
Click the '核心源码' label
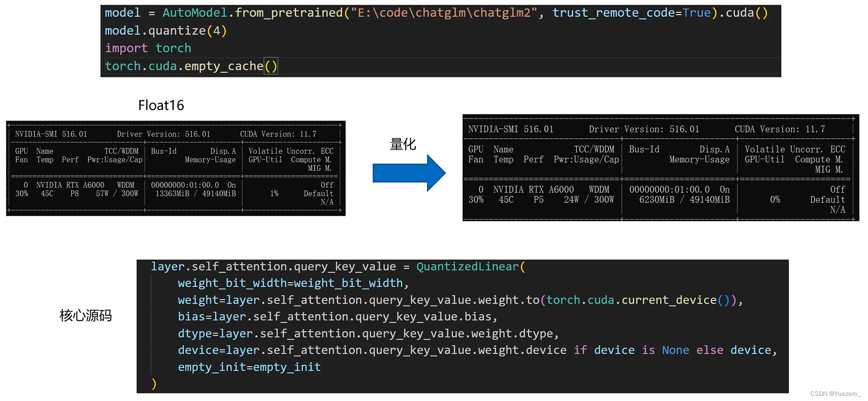tap(86, 316)
